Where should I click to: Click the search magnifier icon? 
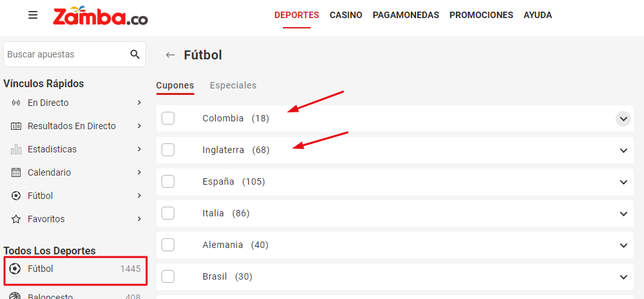tap(135, 54)
